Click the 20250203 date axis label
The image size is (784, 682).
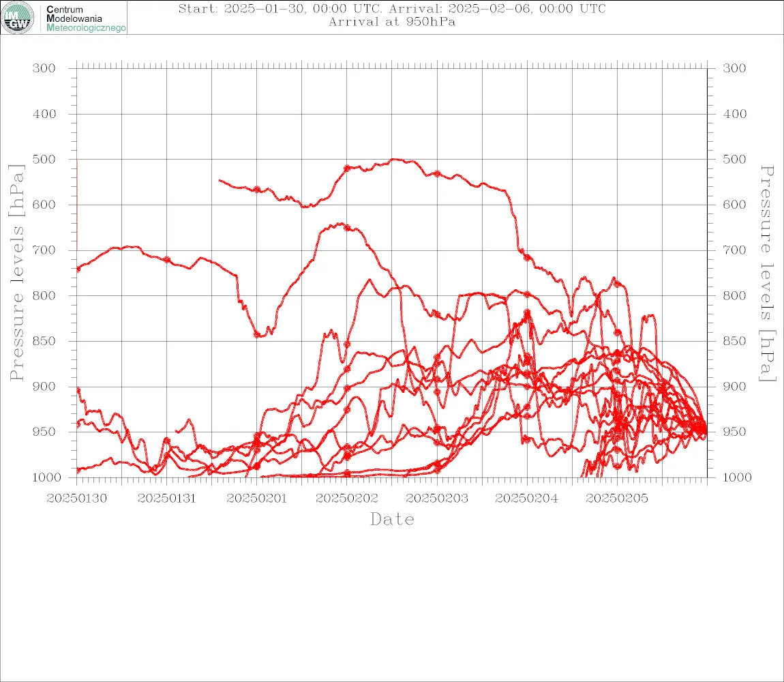point(437,499)
